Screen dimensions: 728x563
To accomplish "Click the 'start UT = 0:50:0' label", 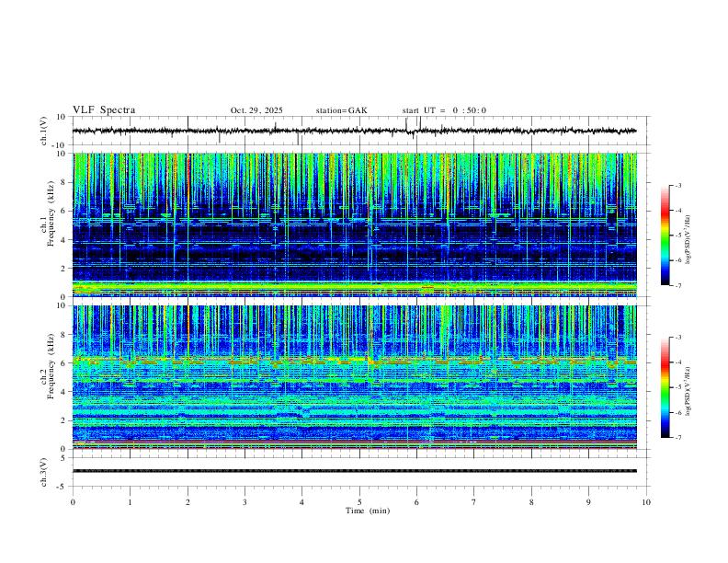I will [444, 110].
